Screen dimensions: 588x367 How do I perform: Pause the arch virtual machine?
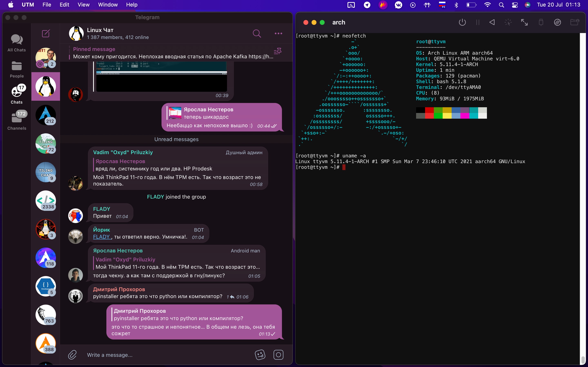pos(478,23)
